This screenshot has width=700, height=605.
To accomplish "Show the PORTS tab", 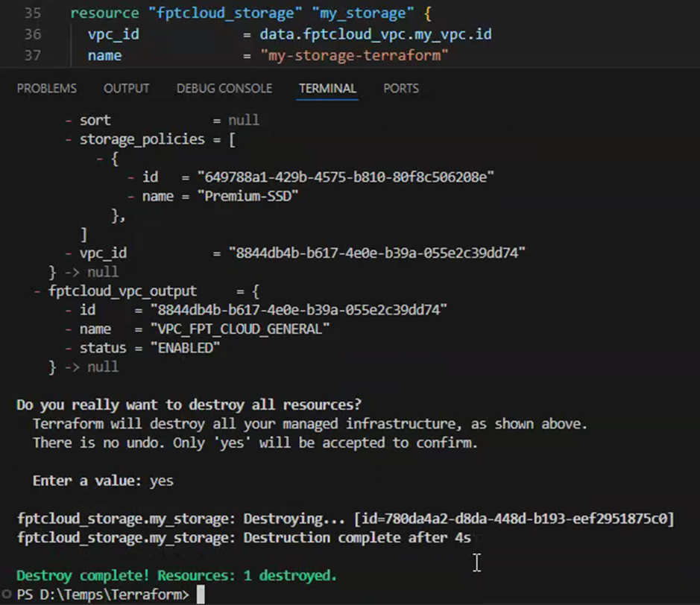I will coord(400,88).
